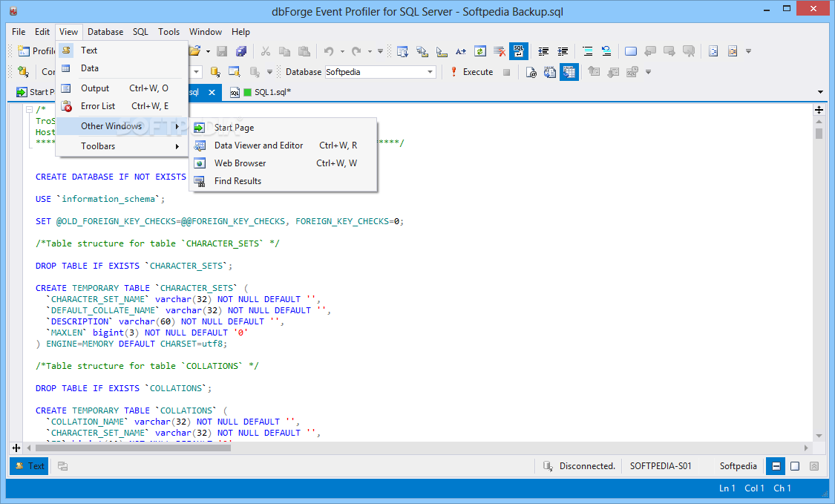Open the Help menu
This screenshot has width=835, height=504.
coord(240,32)
